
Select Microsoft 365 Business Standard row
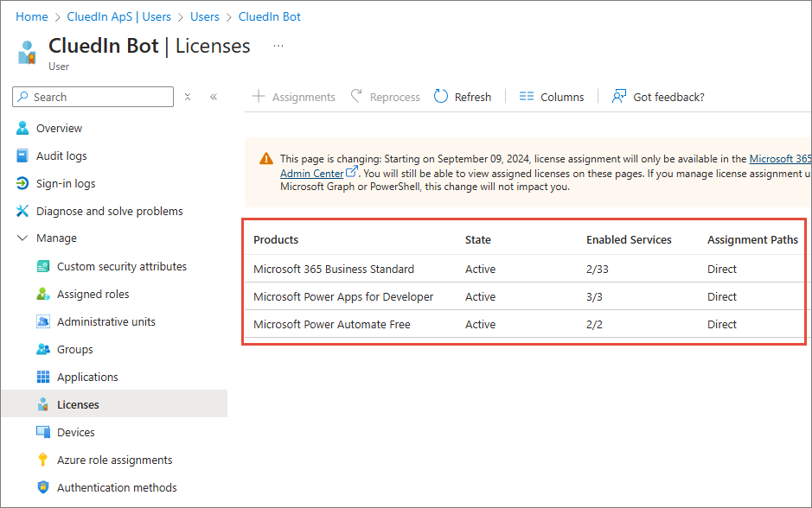pyautogui.click(x=524, y=269)
